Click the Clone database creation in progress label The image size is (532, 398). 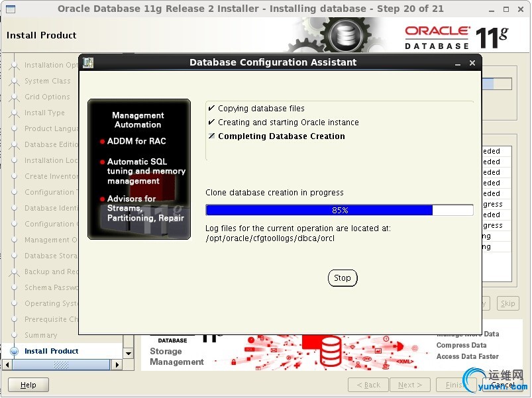pos(274,193)
